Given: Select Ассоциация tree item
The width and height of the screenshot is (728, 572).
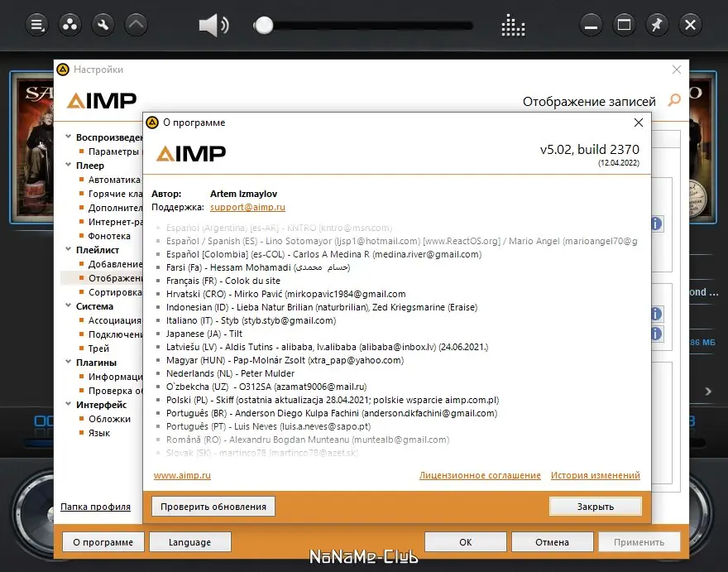Looking at the screenshot, I should pyautogui.click(x=115, y=320).
